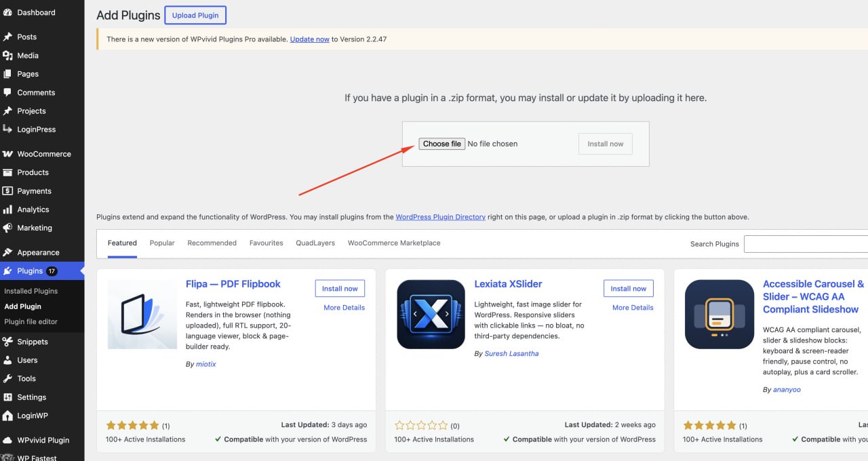This screenshot has height=461, width=868.
Task: Open More Details for Lexiata XSlider
Action: coord(633,308)
